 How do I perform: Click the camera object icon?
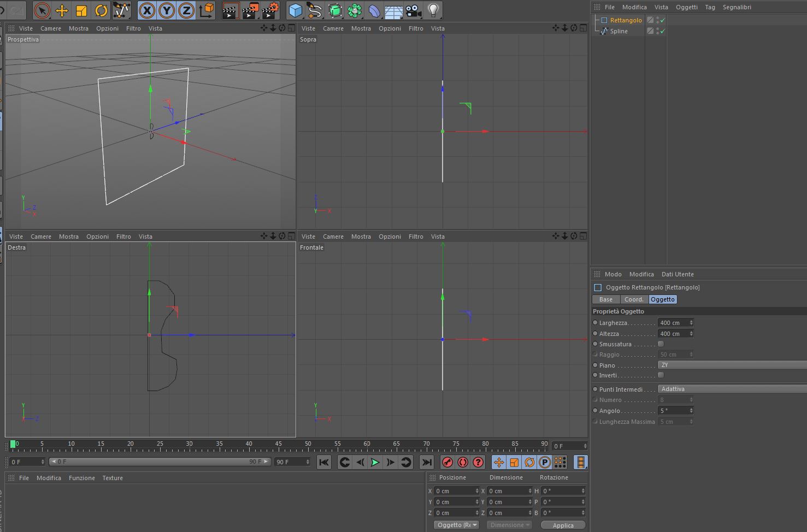pyautogui.click(x=414, y=10)
